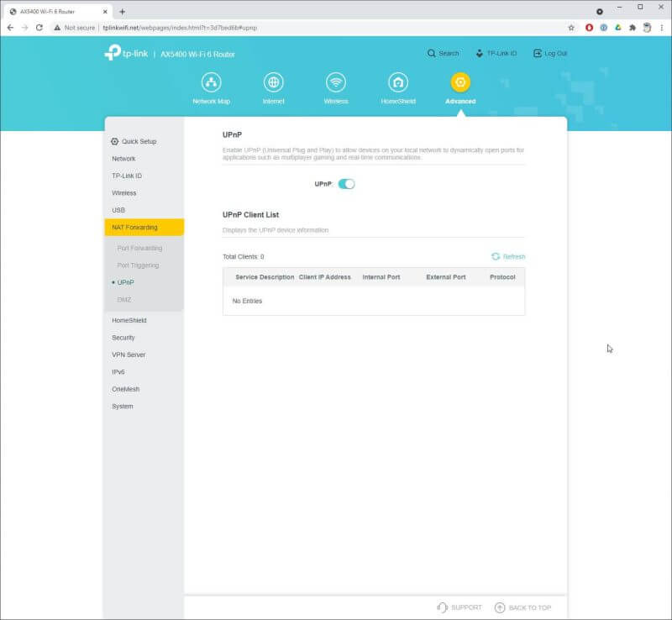The image size is (672, 620).
Task: Click the browser address bar URL
Action: pyautogui.click(x=180, y=28)
